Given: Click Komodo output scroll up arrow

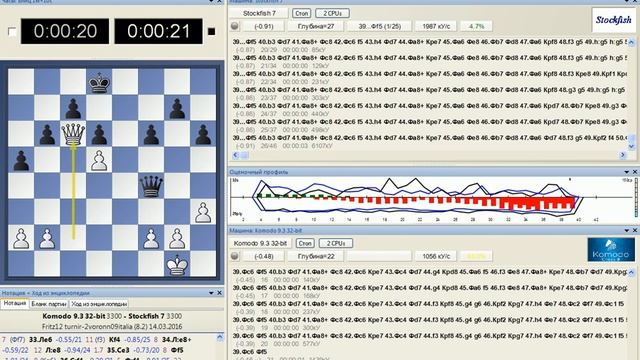Looking at the screenshot, I should coord(631,272).
